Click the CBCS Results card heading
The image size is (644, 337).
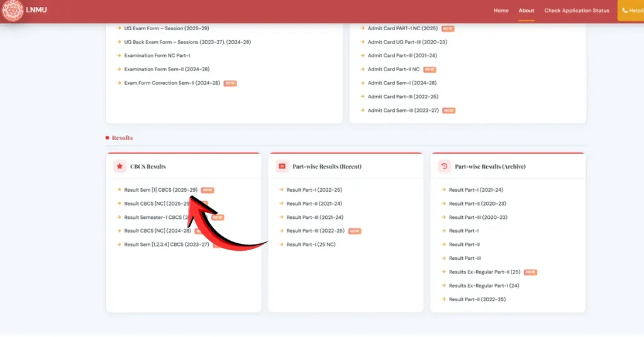(148, 166)
